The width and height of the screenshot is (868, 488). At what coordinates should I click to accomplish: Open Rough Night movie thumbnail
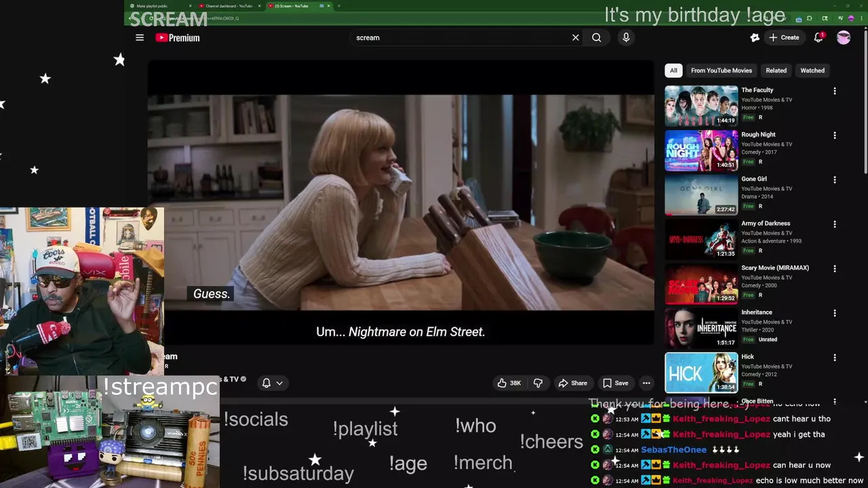pyautogui.click(x=701, y=150)
